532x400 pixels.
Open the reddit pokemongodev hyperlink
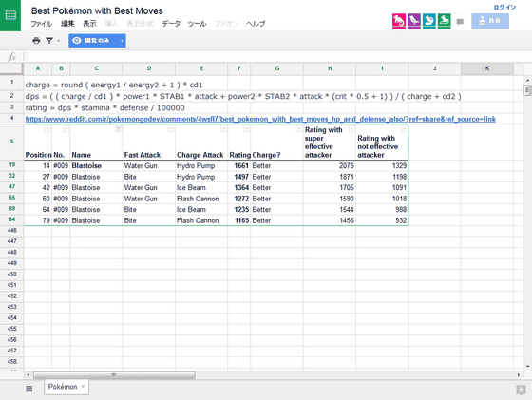click(x=260, y=119)
